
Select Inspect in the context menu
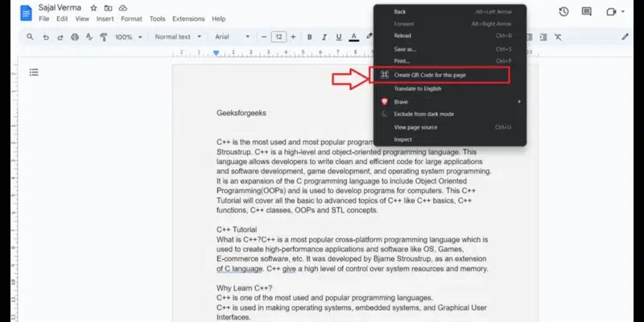coord(450,139)
